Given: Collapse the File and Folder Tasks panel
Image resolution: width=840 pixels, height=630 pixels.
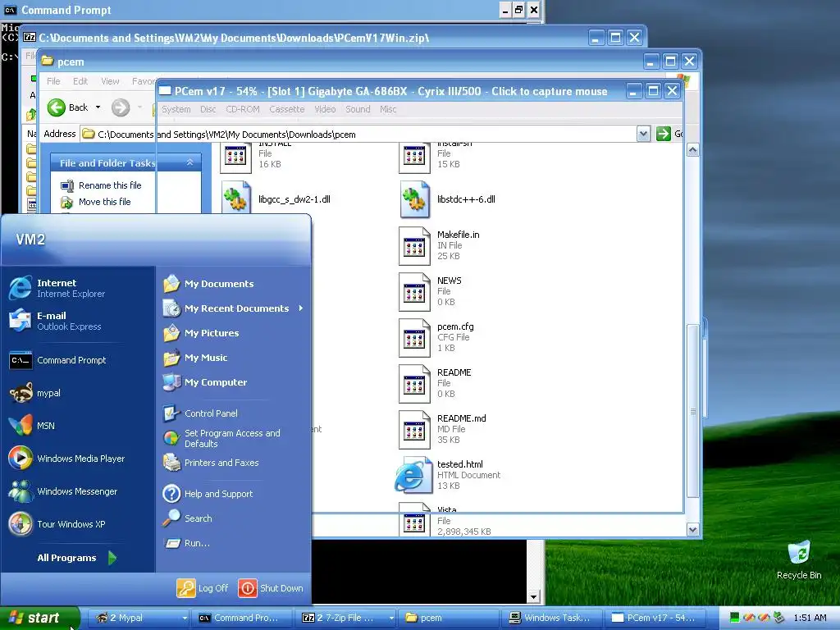Looking at the screenshot, I should [x=189, y=162].
